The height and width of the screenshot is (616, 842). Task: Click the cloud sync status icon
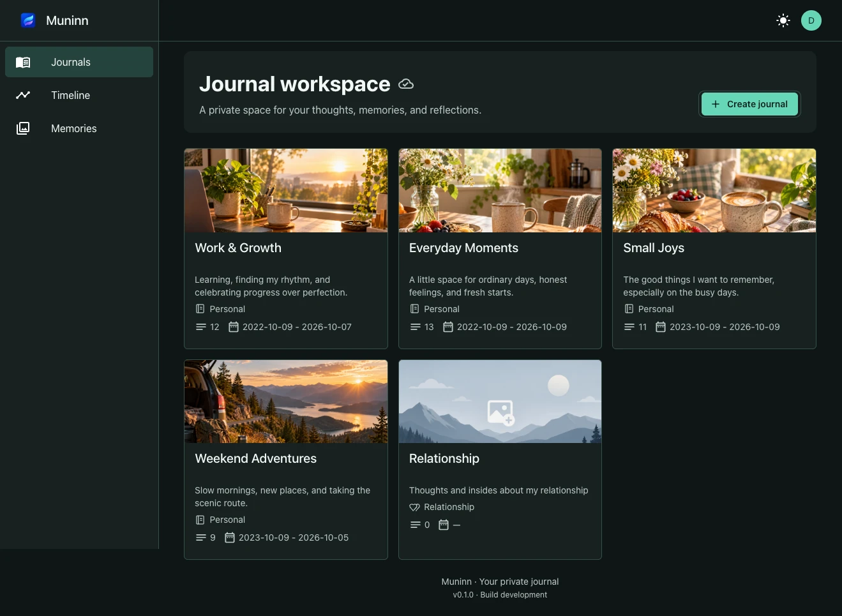tap(406, 84)
